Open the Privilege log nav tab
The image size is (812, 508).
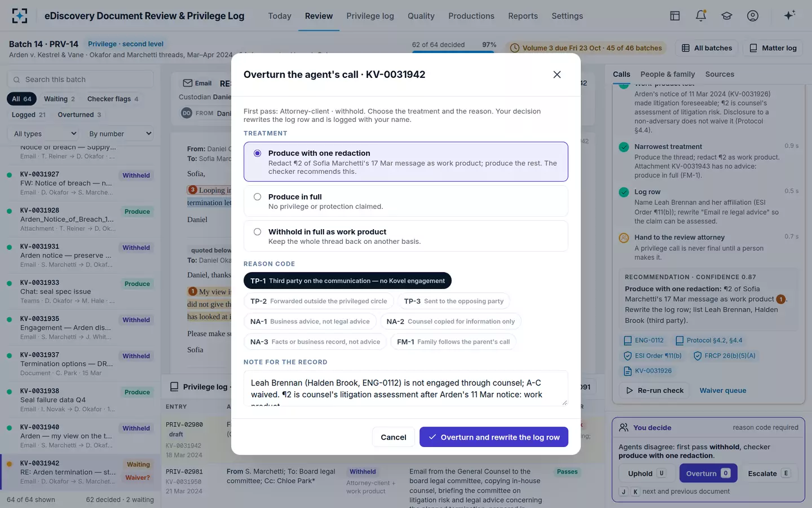(x=370, y=16)
